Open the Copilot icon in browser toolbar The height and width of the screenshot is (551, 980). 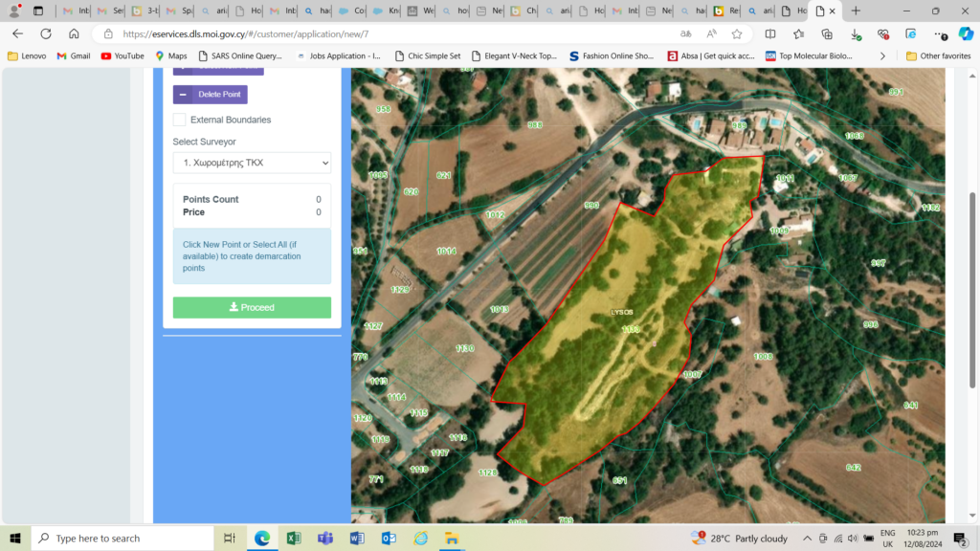[x=967, y=33]
